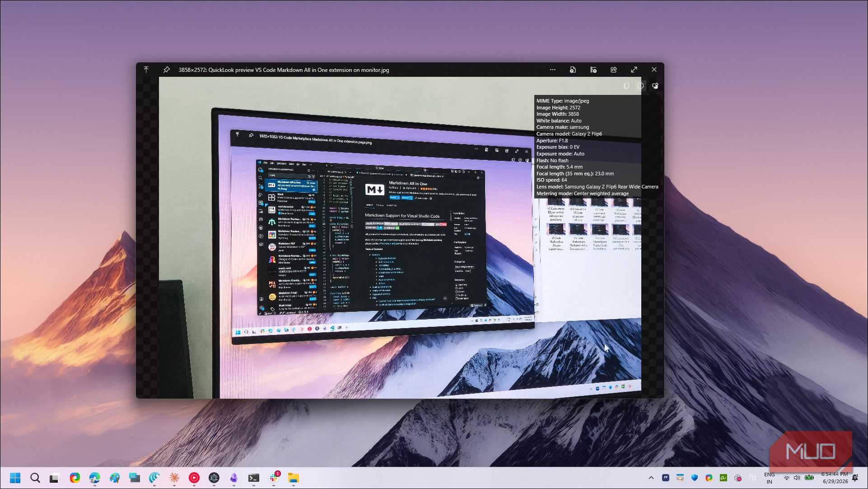Check battery status tray icon
The image size is (868, 489).
809,478
